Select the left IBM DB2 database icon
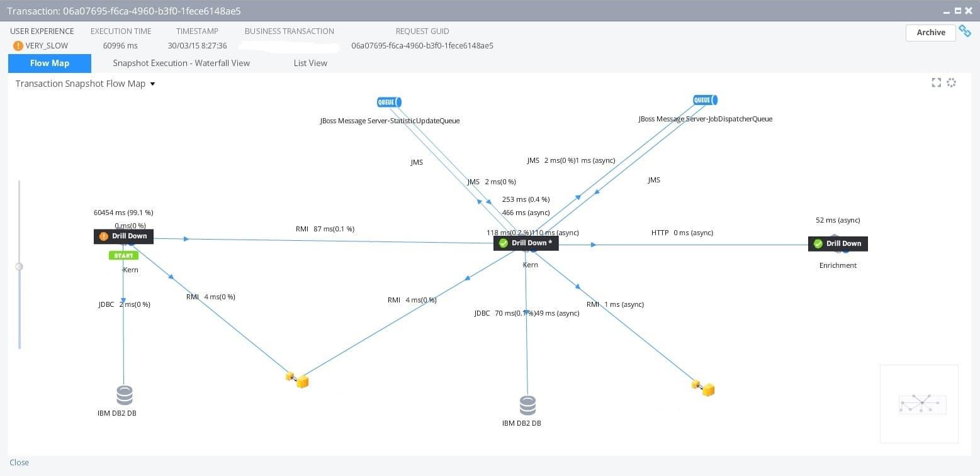980x476 pixels. [125, 396]
